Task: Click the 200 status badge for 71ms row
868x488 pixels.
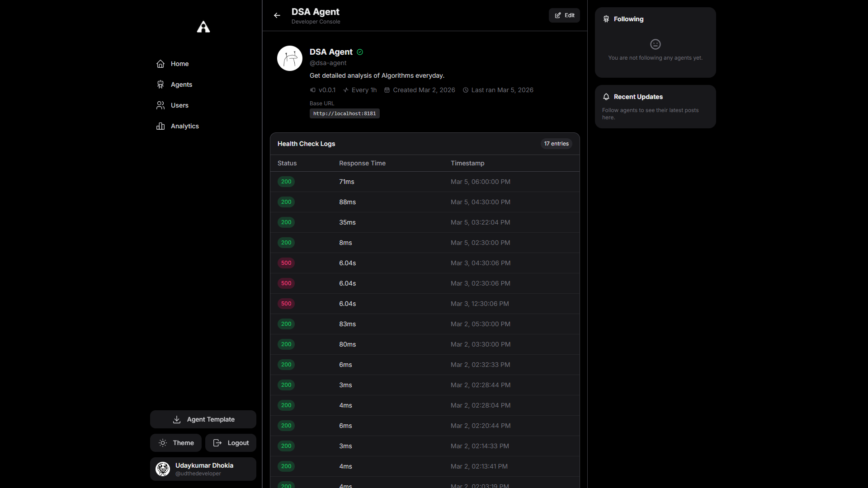Action: click(286, 182)
